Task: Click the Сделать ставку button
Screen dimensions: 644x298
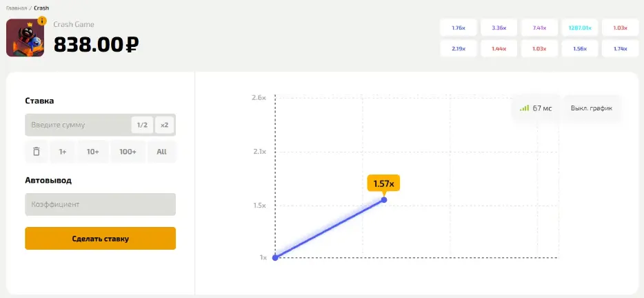Action: coord(100,239)
